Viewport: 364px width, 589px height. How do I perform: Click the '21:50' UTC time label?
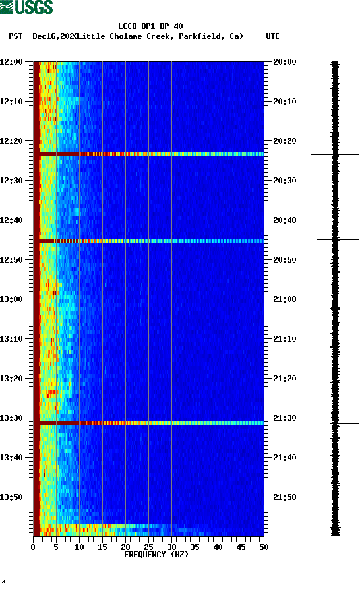[285, 497]
